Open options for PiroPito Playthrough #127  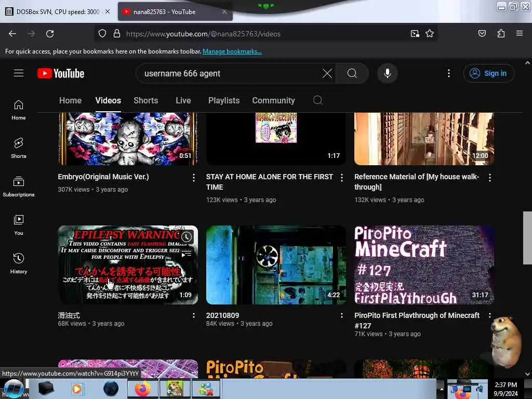[490, 315]
